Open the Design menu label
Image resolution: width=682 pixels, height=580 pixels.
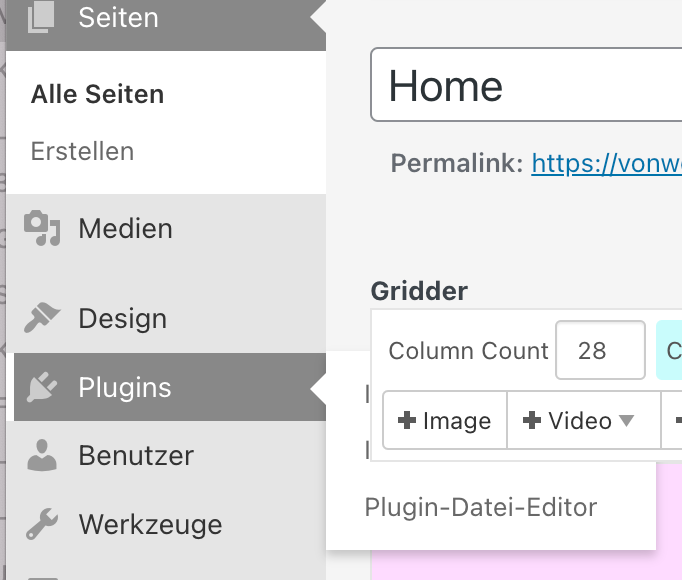[x=122, y=319]
